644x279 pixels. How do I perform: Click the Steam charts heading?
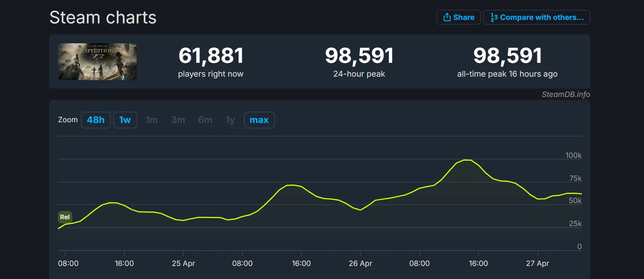[x=103, y=18]
